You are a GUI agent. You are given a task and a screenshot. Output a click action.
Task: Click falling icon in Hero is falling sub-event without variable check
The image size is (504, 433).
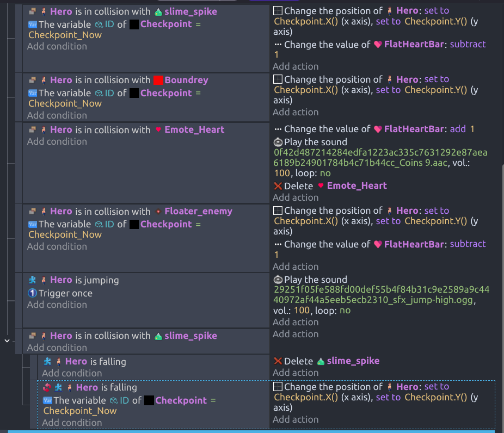[x=47, y=361]
